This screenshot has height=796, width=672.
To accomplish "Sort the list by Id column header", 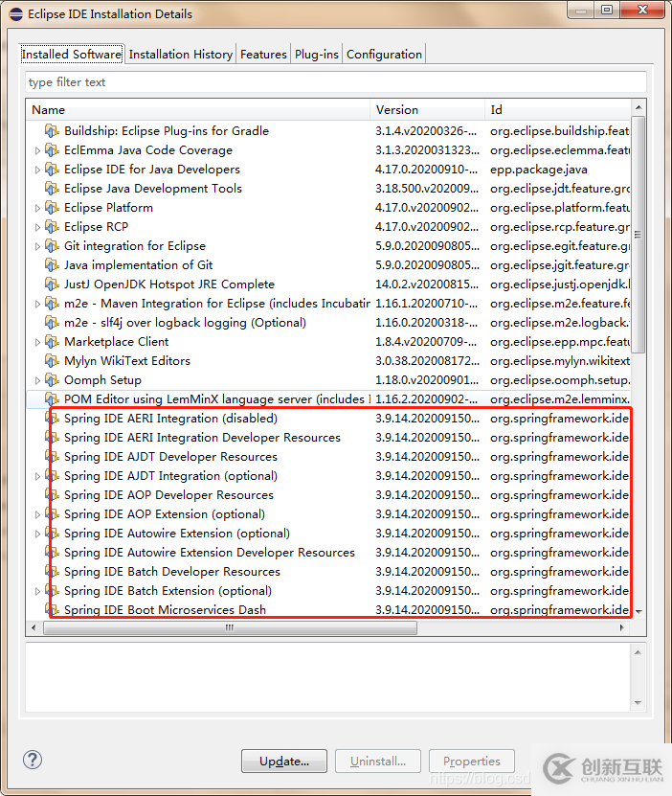I will [x=558, y=109].
